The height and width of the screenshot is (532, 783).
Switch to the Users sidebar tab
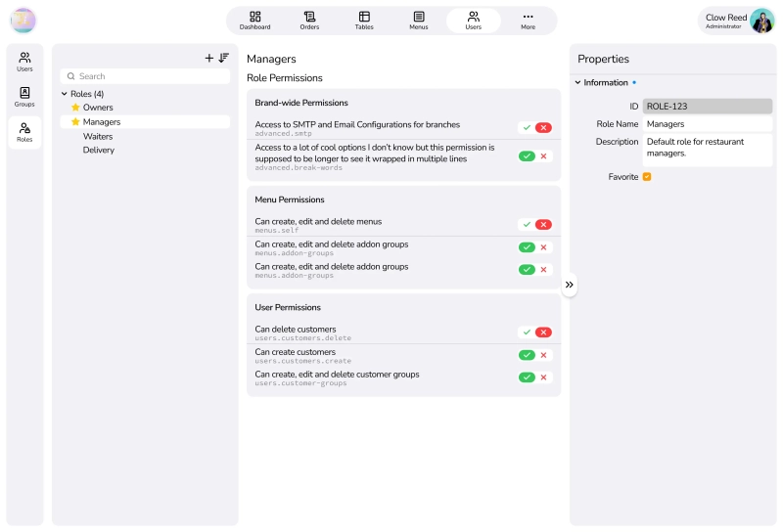[x=24, y=61]
